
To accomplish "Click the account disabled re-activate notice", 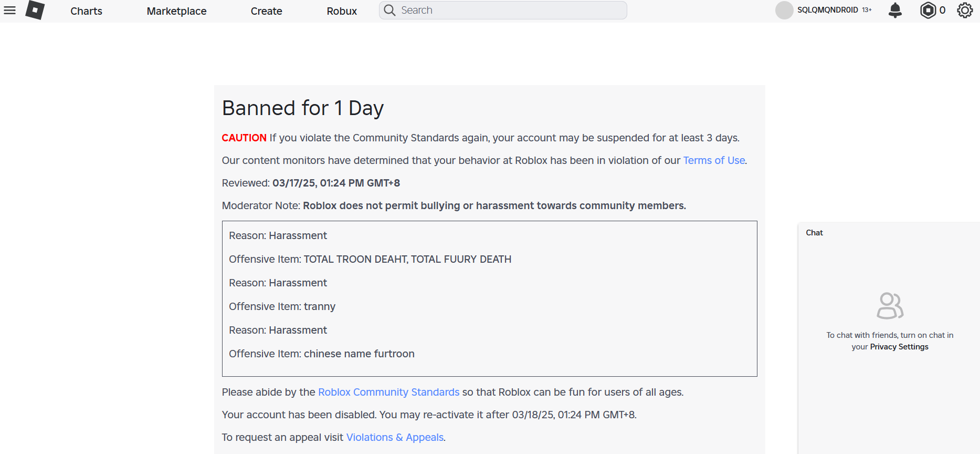I will click(429, 415).
